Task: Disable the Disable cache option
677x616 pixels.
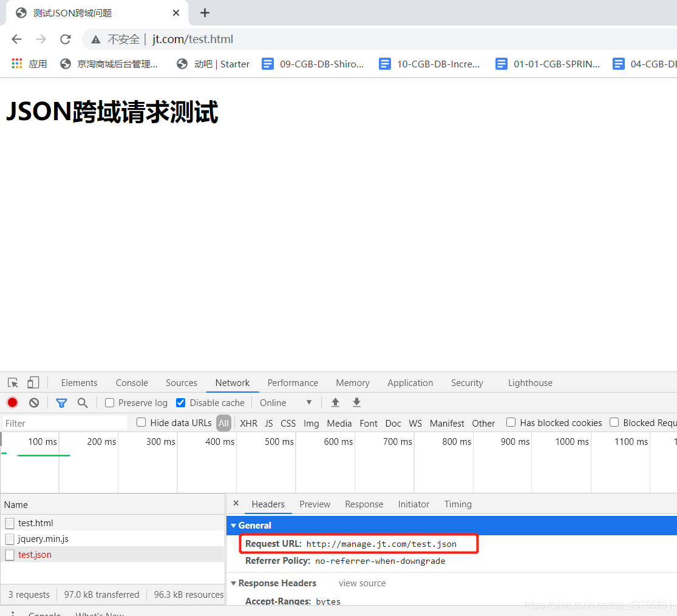Action: 180,402
